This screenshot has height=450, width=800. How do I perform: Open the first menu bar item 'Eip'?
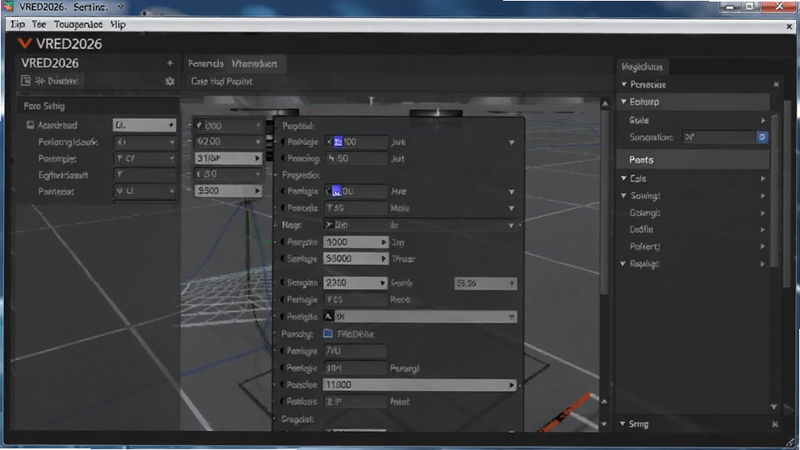coord(17,24)
